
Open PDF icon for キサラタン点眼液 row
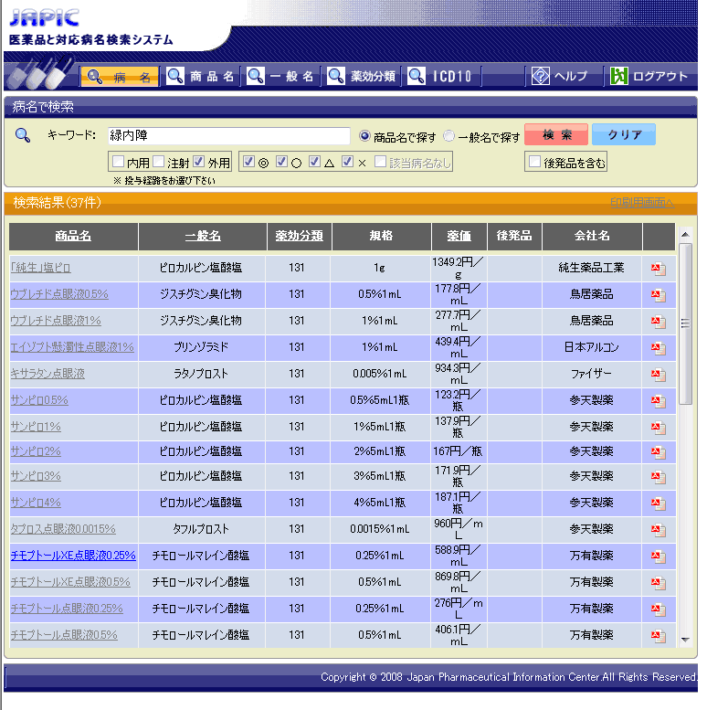click(x=658, y=375)
